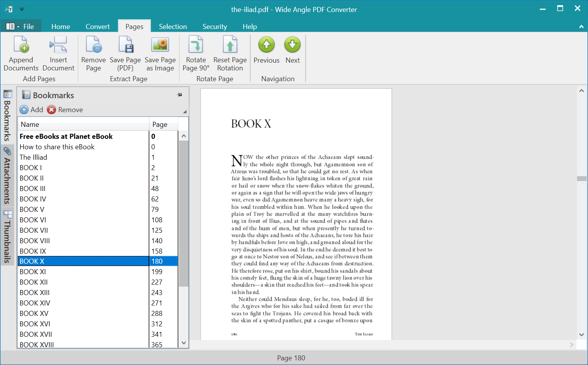
Task: Open the quick access toolbar dropdown
Action: pyautogui.click(x=22, y=9)
